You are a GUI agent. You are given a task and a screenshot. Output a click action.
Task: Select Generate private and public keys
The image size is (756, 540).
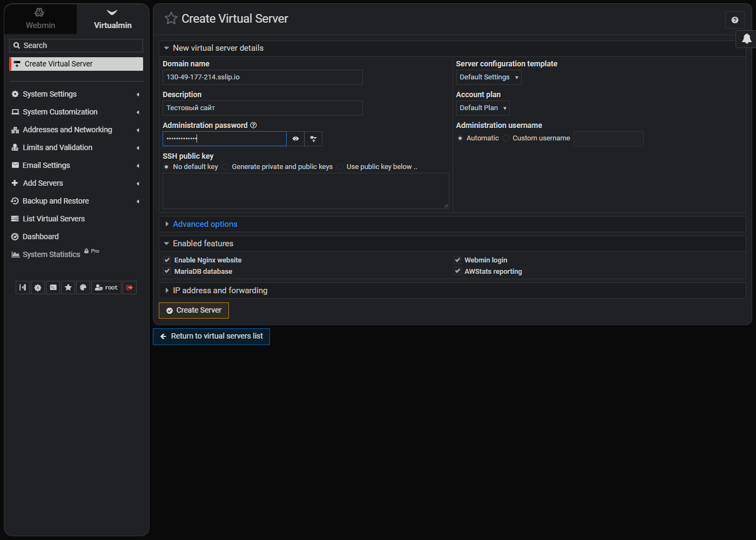[226, 167]
